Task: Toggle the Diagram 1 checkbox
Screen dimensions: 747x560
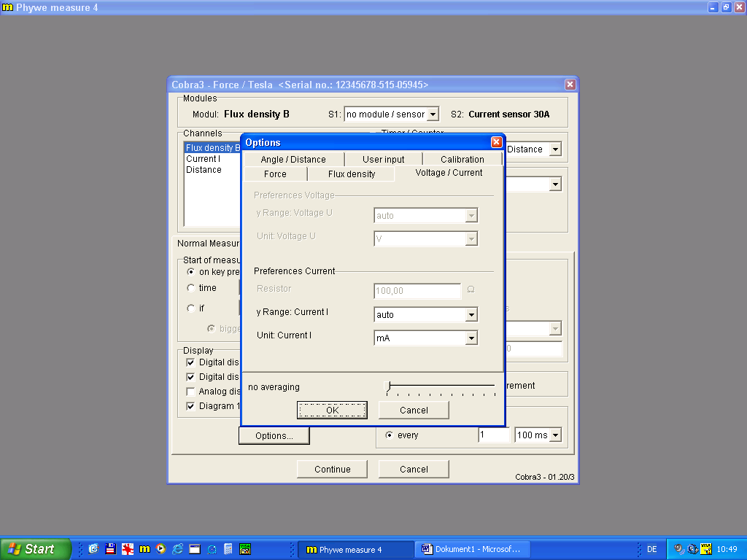Action: point(190,406)
